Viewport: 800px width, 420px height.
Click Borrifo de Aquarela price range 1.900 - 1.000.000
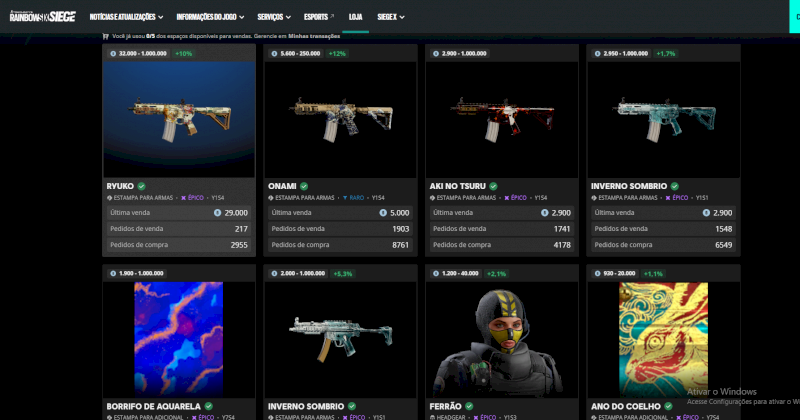(x=137, y=274)
